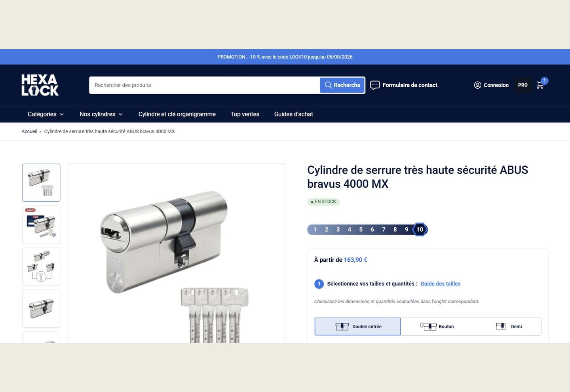570x392 pixels.
Task: Click the PRO button
Action: click(523, 85)
